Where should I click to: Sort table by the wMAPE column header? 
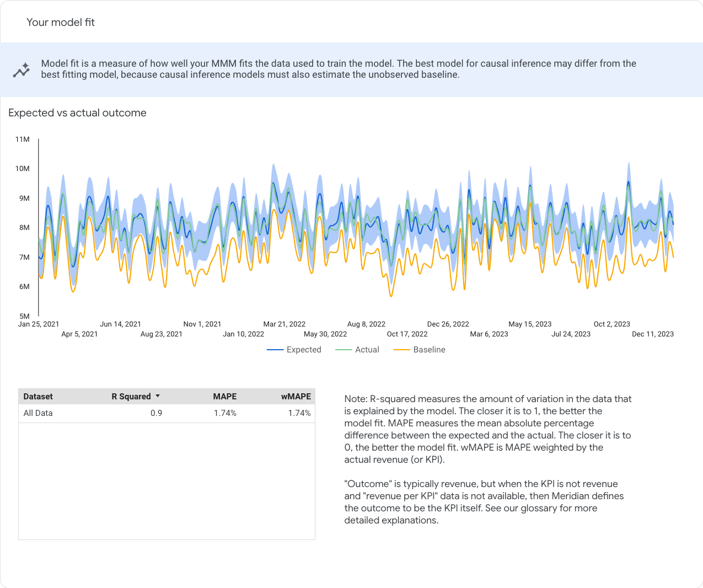click(296, 397)
